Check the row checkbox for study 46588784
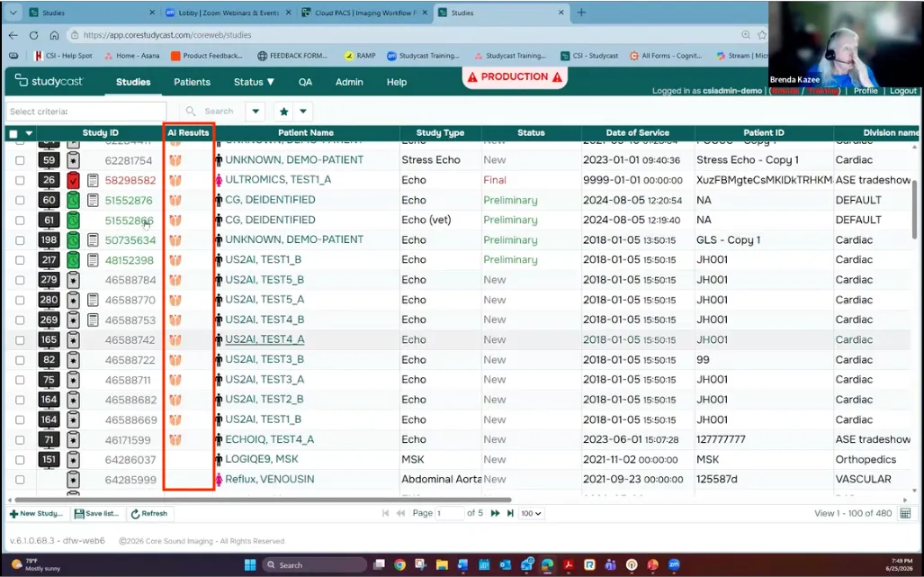Screen dimensions: 924x577 click(x=20, y=280)
